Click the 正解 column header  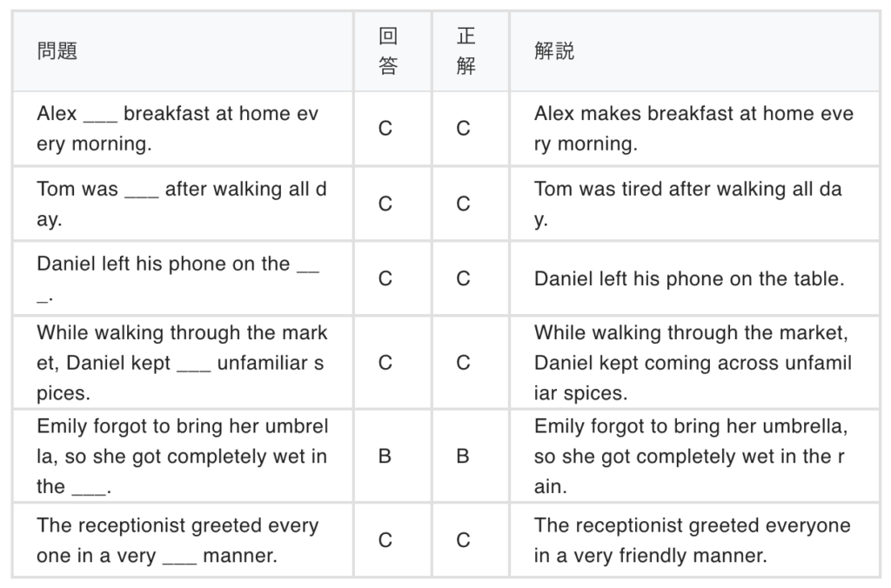click(466, 51)
